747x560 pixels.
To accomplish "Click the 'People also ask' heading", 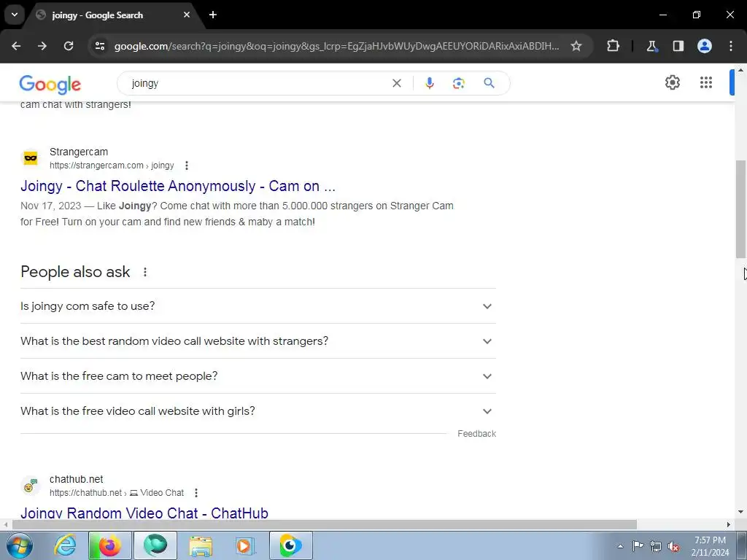I will [75, 272].
